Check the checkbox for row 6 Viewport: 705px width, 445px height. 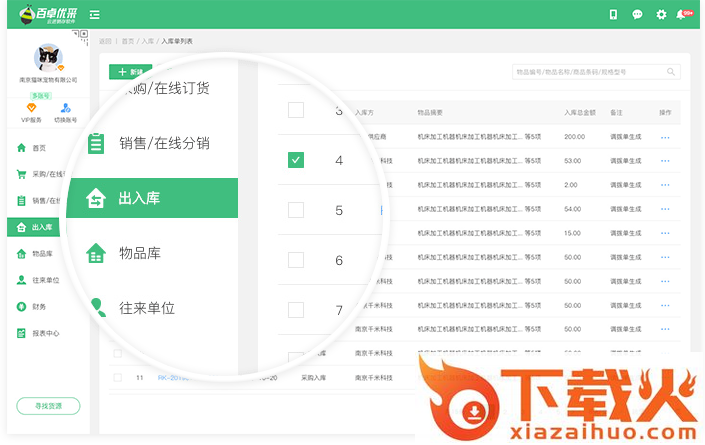click(x=295, y=260)
